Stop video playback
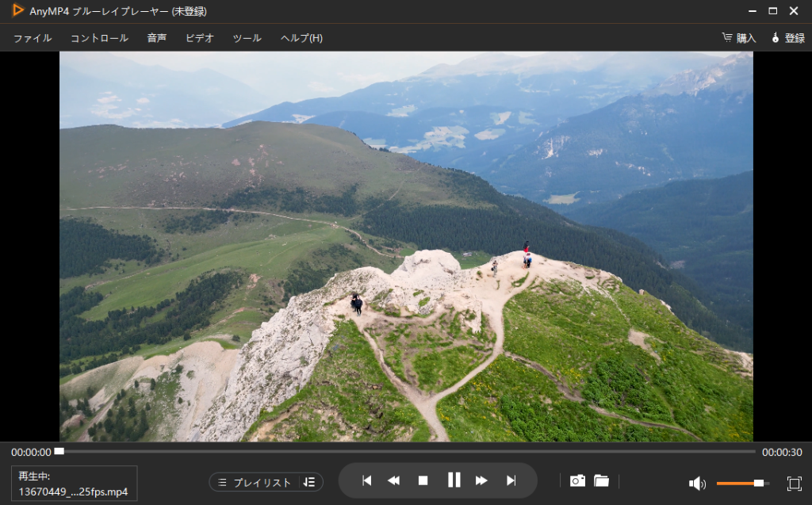This screenshot has width=812, height=505. coord(423,481)
